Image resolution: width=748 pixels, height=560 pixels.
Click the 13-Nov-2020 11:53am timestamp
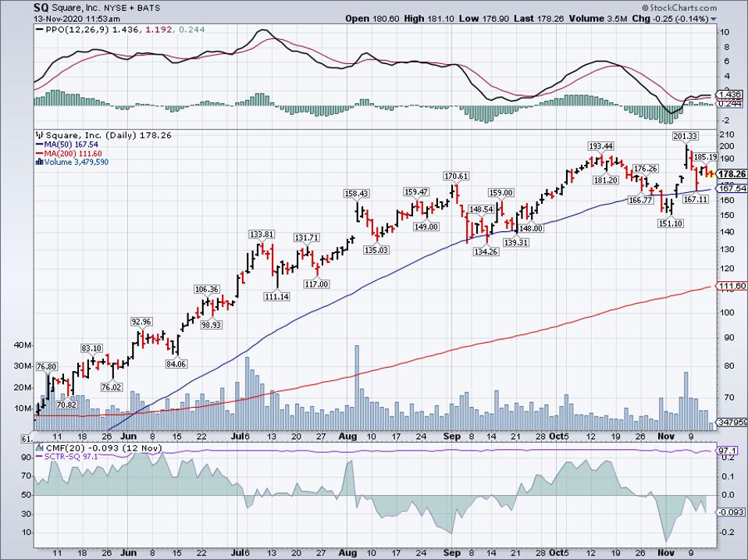tap(77, 19)
